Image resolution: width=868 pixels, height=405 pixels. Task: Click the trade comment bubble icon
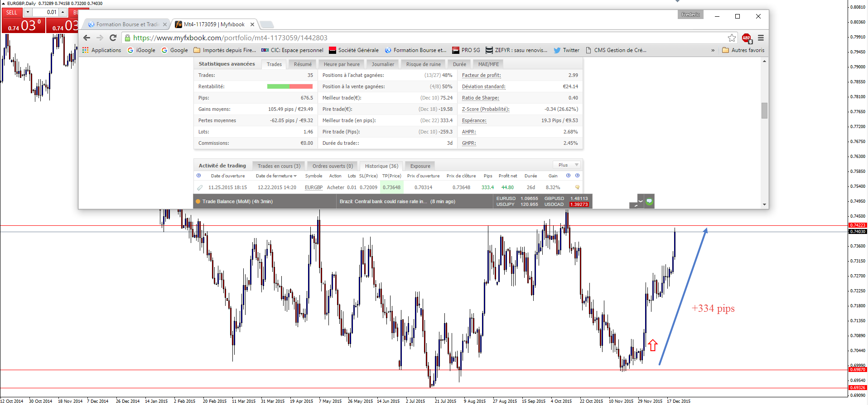click(577, 187)
